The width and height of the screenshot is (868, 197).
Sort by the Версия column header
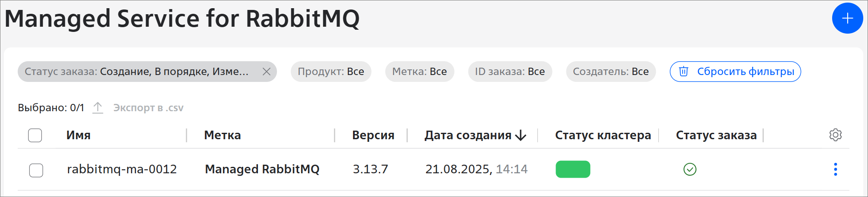coord(373,135)
